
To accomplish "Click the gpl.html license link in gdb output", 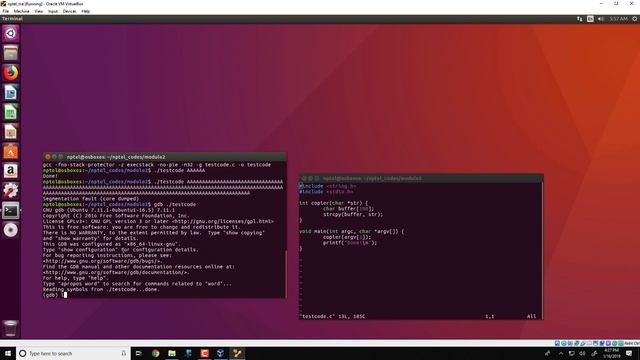I will coord(222,221).
